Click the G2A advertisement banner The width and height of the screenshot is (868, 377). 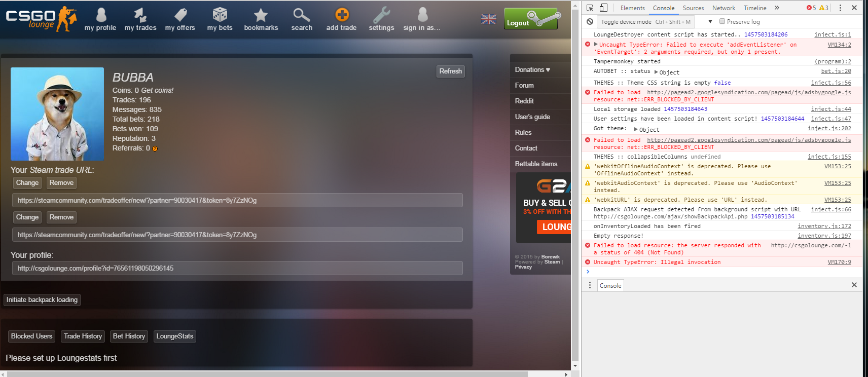click(544, 208)
